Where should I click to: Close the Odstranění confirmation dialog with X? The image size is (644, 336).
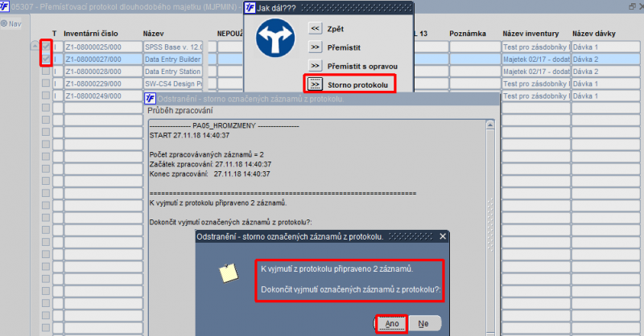[443, 236]
